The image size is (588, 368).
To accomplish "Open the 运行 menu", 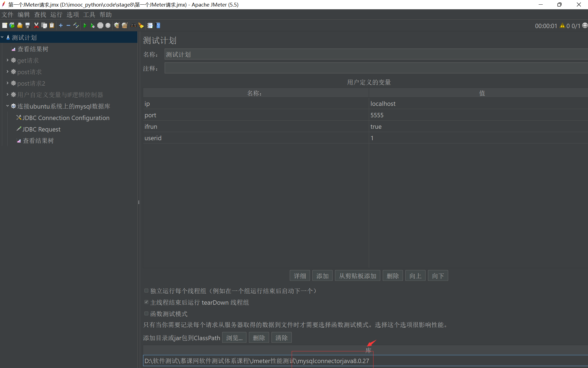I will click(x=56, y=14).
